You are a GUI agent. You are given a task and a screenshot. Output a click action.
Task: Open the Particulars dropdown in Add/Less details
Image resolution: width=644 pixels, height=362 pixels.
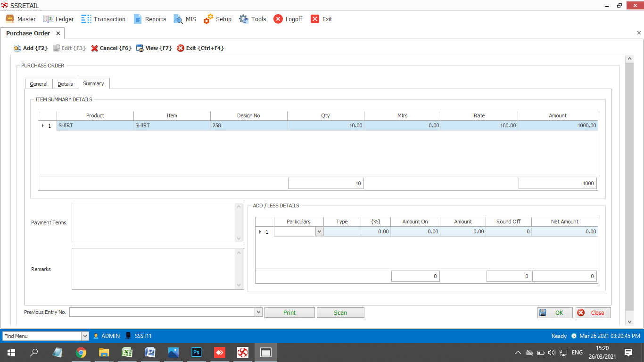pyautogui.click(x=320, y=231)
